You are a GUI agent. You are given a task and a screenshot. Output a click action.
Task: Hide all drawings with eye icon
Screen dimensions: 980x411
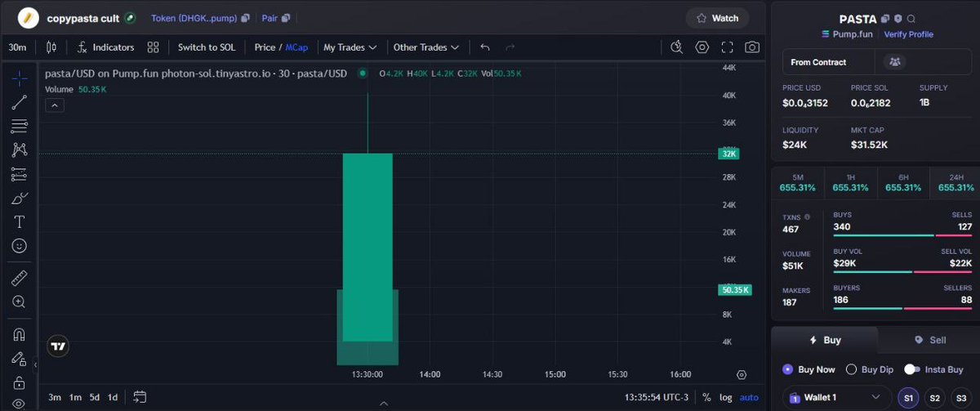click(x=20, y=403)
